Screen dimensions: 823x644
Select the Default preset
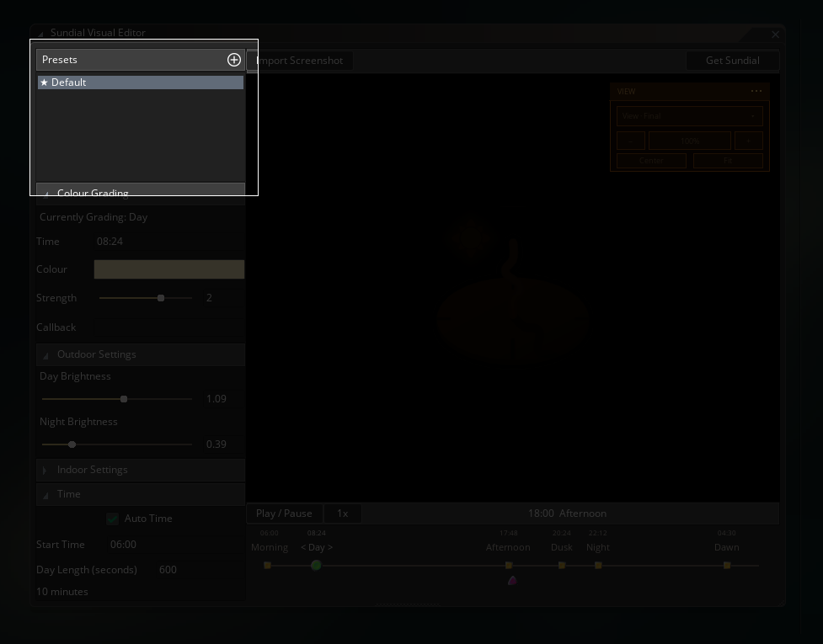pyautogui.click(x=141, y=82)
